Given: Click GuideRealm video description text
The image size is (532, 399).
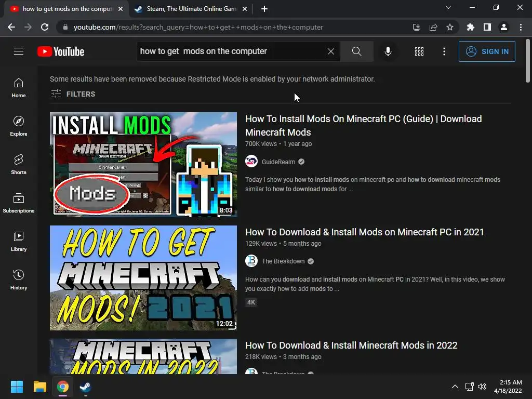Looking at the screenshot, I should 373,184.
